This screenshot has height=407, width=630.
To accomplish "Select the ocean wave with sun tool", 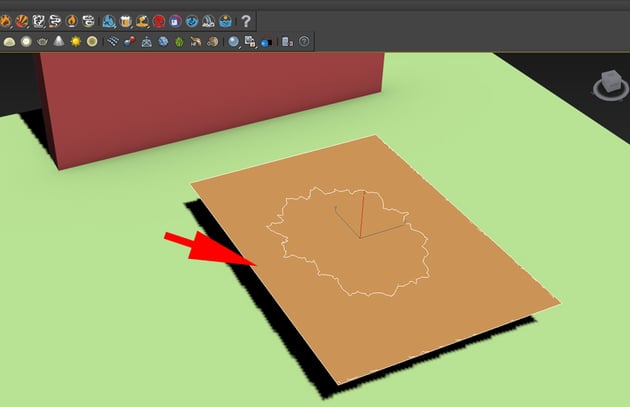I will [x=225, y=21].
